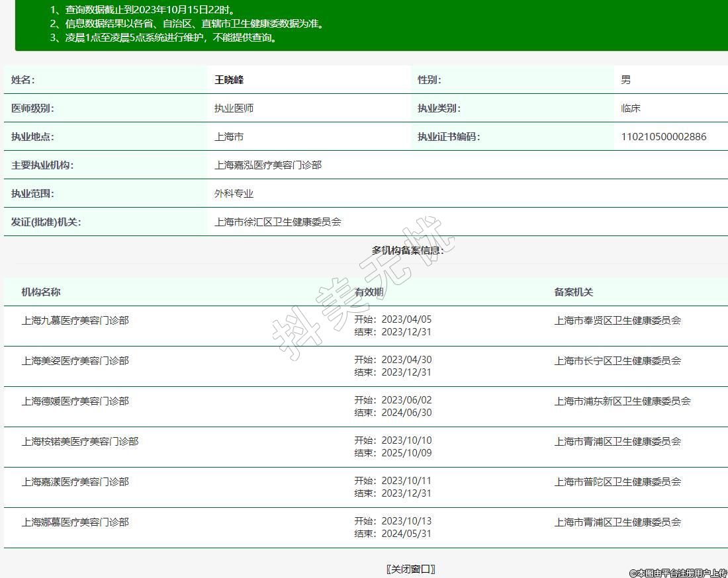
Task: Click the 上海娜慕医疗美容门诊部 row
Action: coord(75,522)
